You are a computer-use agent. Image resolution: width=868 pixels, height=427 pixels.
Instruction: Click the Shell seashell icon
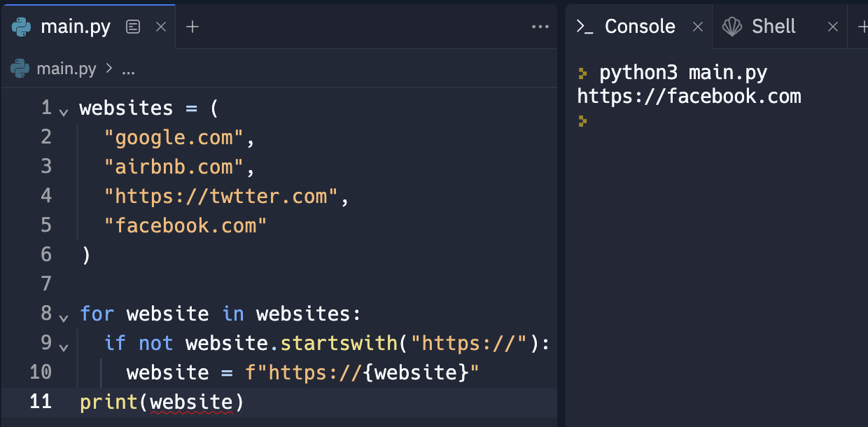[732, 27]
